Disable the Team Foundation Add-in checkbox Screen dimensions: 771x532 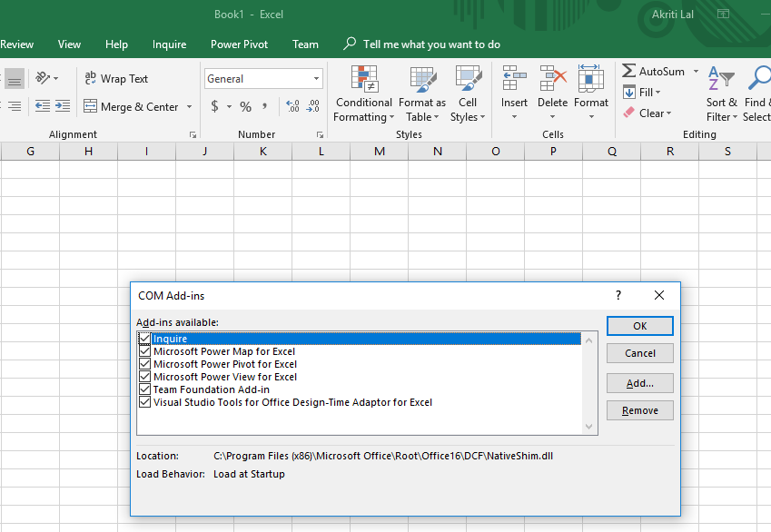[x=144, y=389]
